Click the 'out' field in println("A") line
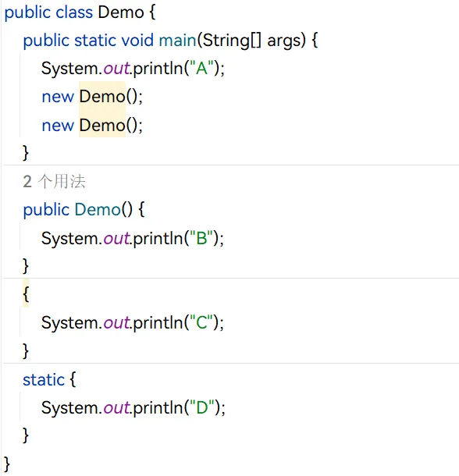 pyautogui.click(x=116, y=68)
